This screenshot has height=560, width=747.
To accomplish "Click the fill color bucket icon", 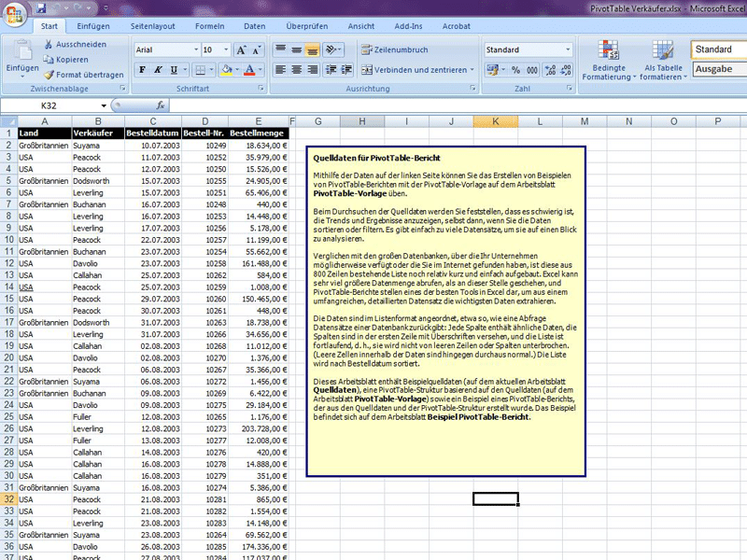I will 227,71.
